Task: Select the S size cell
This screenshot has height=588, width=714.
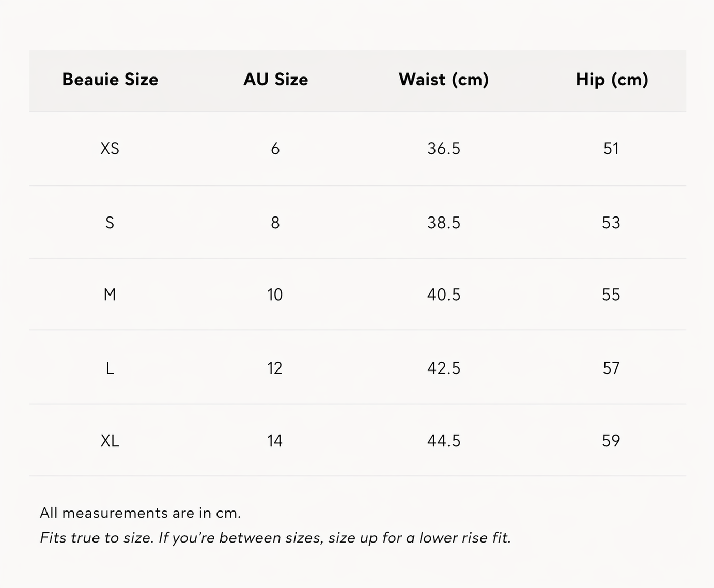Action: pos(110,223)
